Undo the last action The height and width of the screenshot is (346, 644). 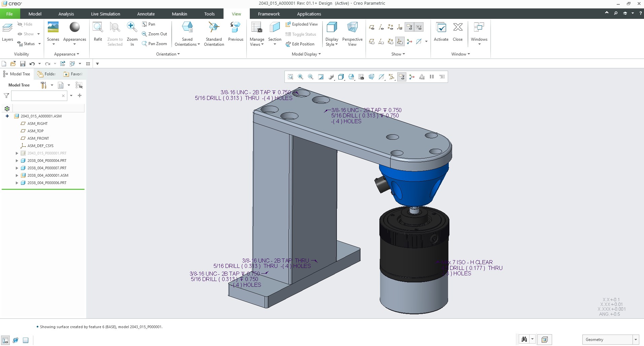(x=32, y=64)
